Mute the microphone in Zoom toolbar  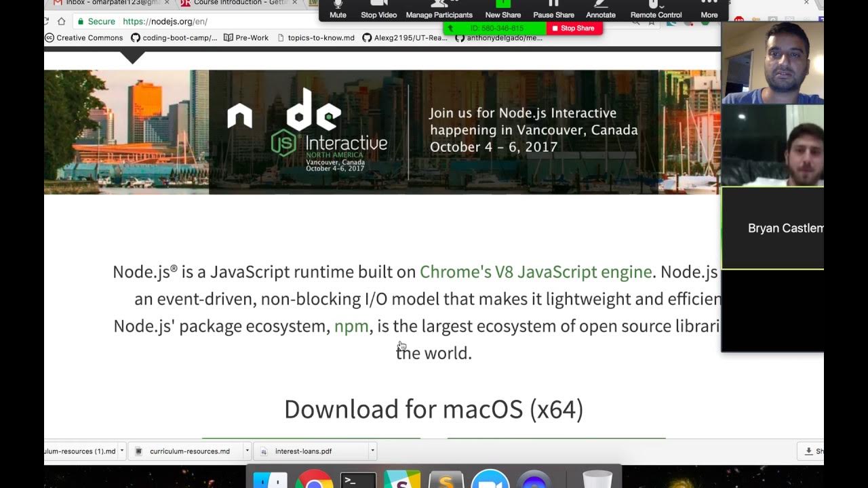click(x=338, y=10)
